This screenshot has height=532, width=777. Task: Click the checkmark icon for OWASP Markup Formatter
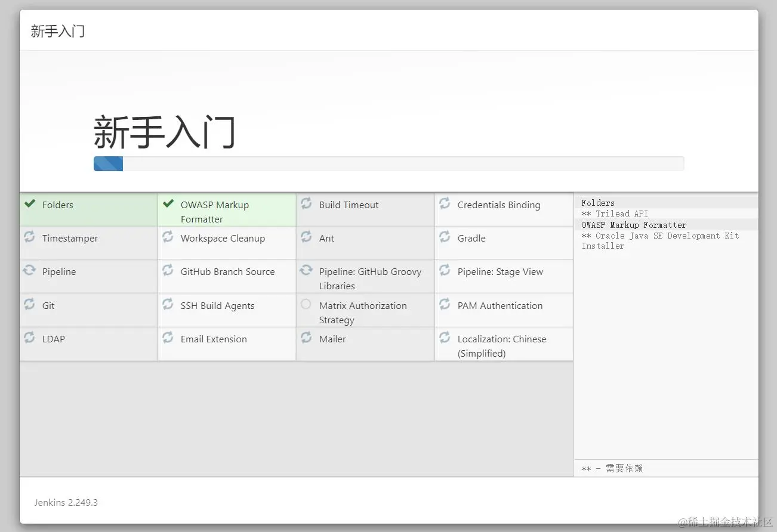point(168,204)
